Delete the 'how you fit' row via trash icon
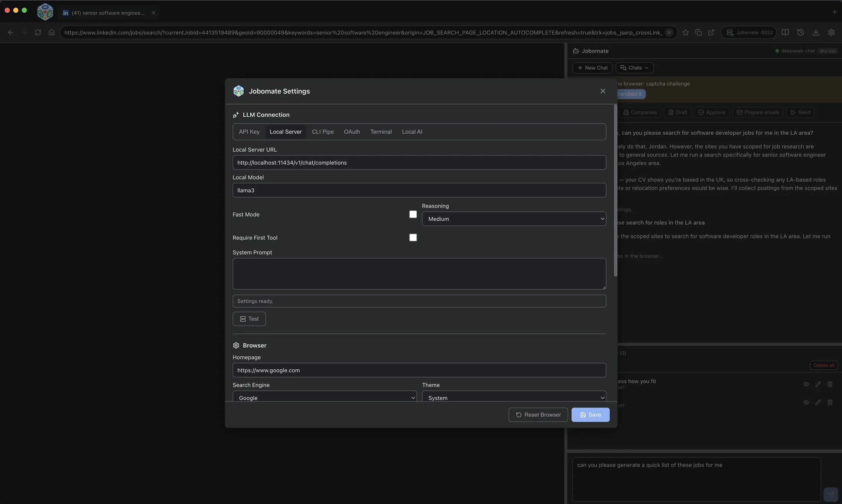 coord(830,384)
